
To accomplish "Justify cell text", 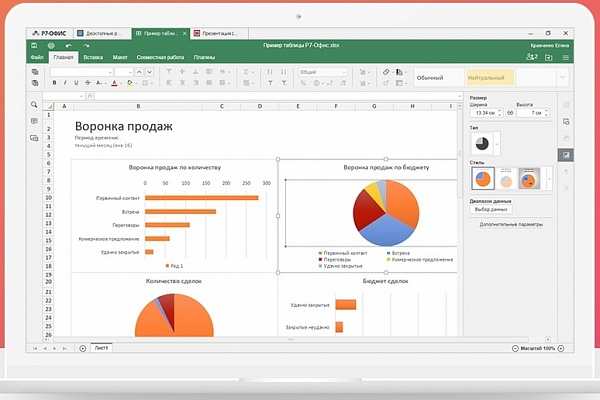I will [x=209, y=83].
